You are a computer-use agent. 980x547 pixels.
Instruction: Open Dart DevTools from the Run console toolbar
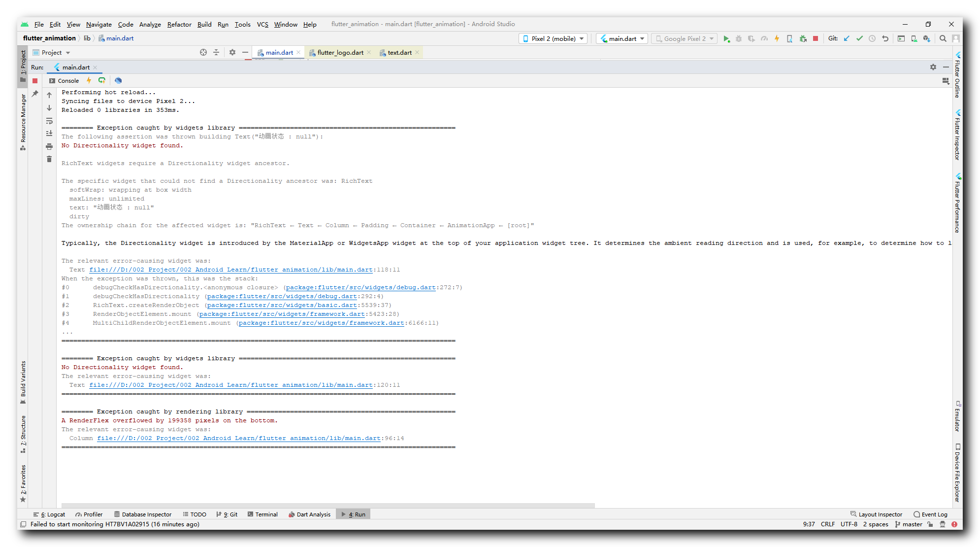point(118,80)
